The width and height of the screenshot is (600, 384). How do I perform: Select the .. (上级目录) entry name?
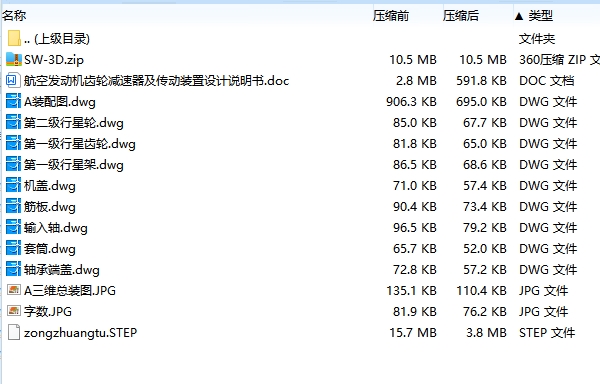(57, 39)
